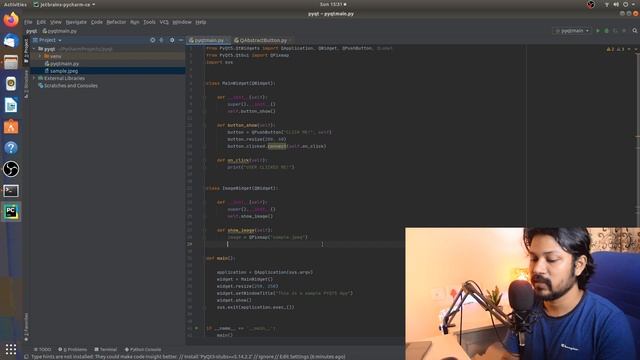640x360 pixels.
Task: Click the locate file icon in Project panel
Action: tap(153, 40)
